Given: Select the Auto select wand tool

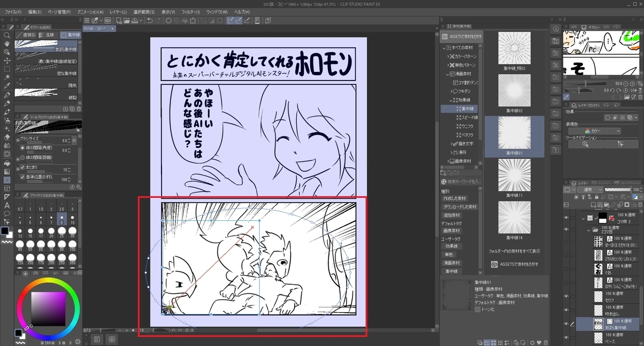Looking at the screenshot, I should (6, 78).
